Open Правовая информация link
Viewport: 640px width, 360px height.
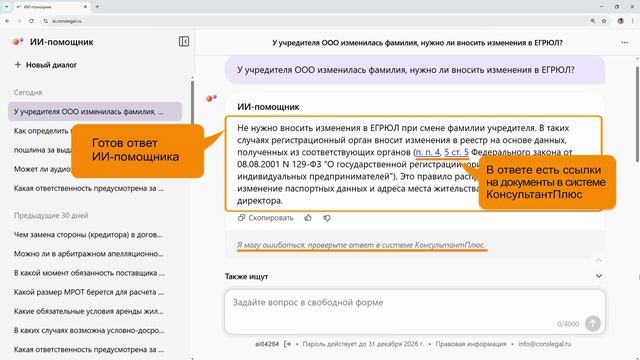471,344
